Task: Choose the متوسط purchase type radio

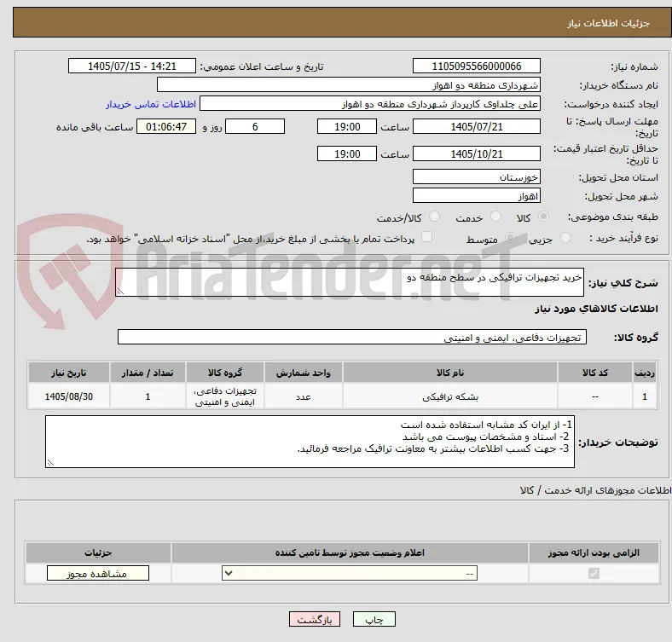Action: pyautogui.click(x=510, y=237)
